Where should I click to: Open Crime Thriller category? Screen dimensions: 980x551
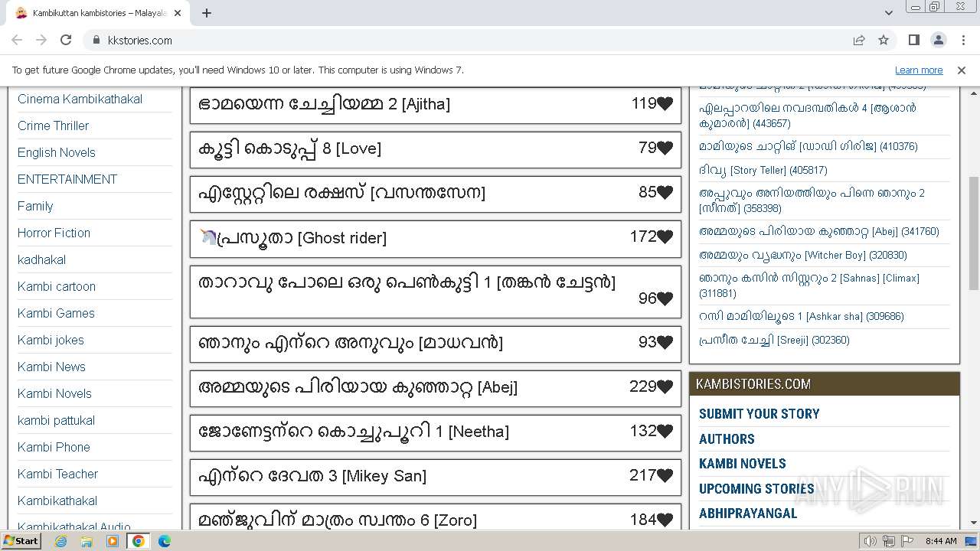click(x=53, y=126)
